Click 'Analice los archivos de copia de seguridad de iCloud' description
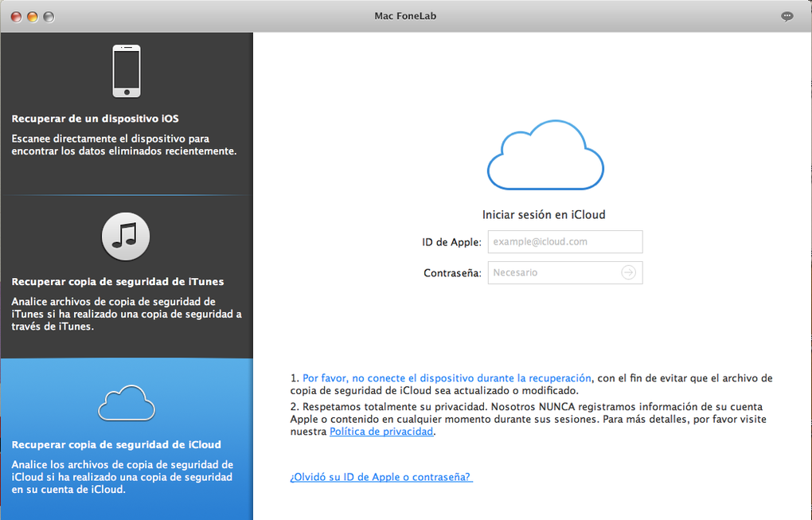 [x=123, y=477]
